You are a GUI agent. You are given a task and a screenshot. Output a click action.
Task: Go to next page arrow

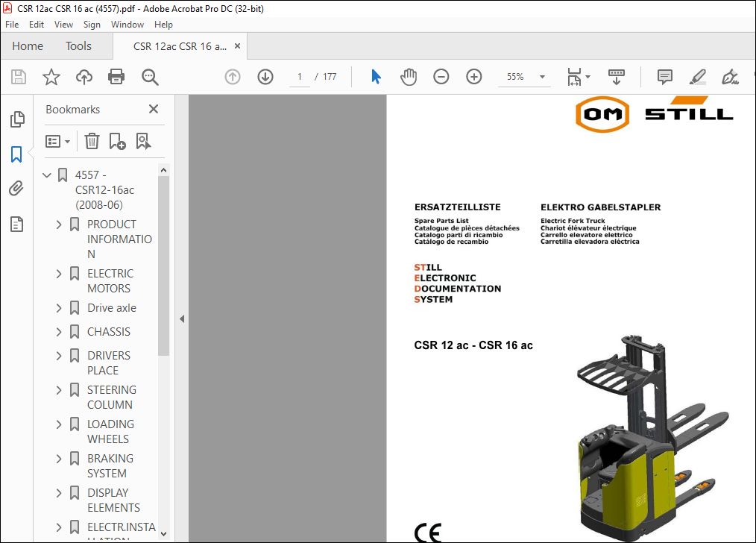[x=265, y=77]
